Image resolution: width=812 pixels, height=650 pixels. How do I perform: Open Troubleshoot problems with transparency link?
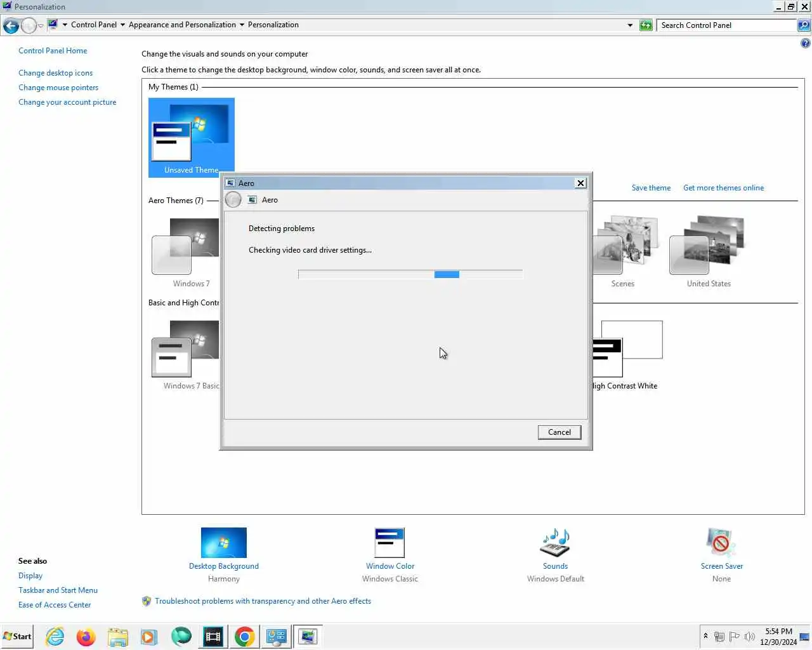coord(263,601)
